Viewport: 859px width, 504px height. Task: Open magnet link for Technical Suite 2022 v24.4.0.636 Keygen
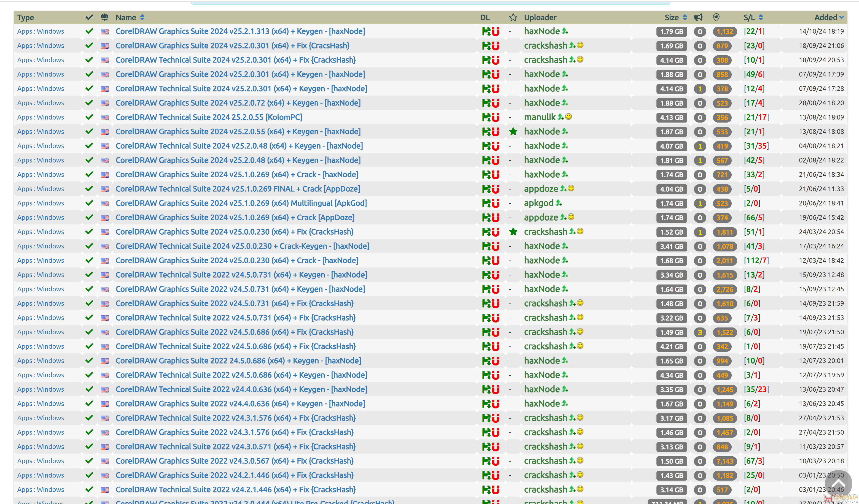point(496,389)
